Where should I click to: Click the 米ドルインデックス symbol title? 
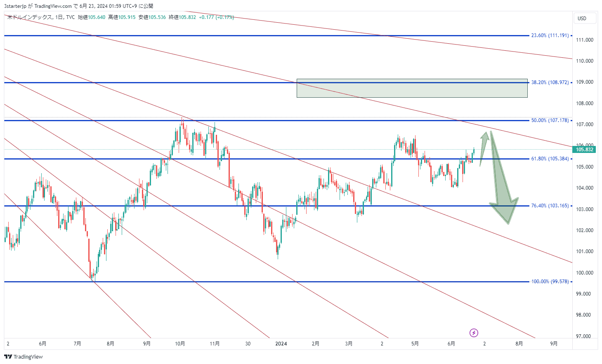pos(30,17)
